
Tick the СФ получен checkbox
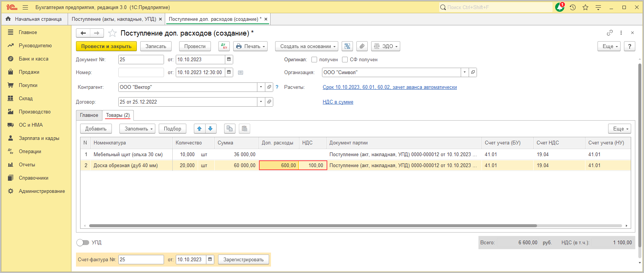(345, 59)
